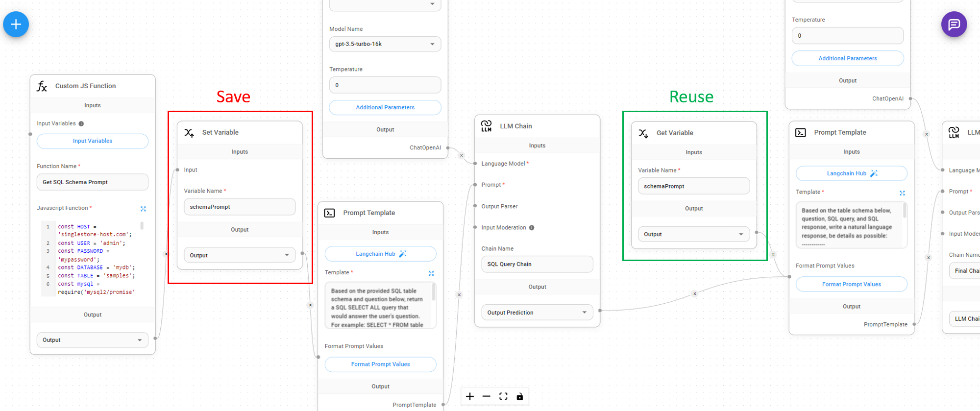980x411 pixels.
Task: Expand the Javascript Function code editor
Action: [x=143, y=209]
